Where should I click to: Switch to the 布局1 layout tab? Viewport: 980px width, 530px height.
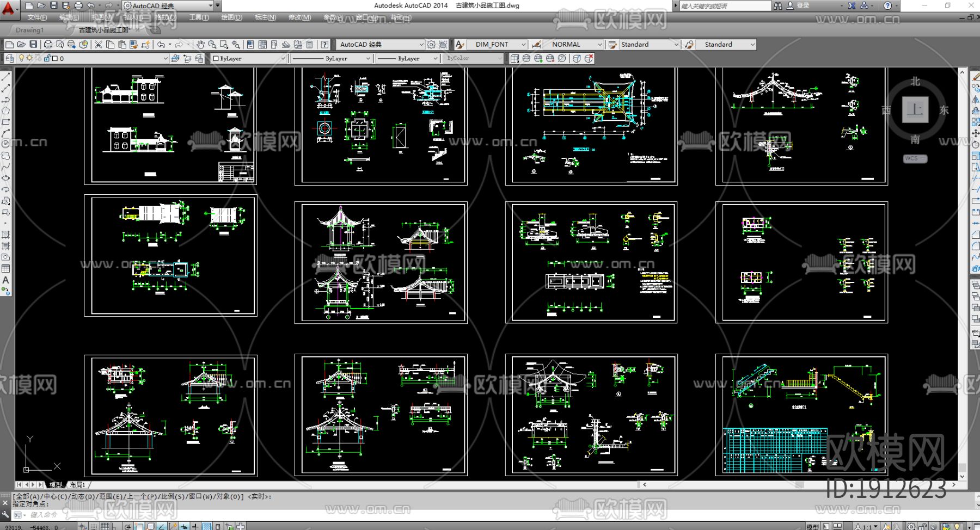(77, 484)
